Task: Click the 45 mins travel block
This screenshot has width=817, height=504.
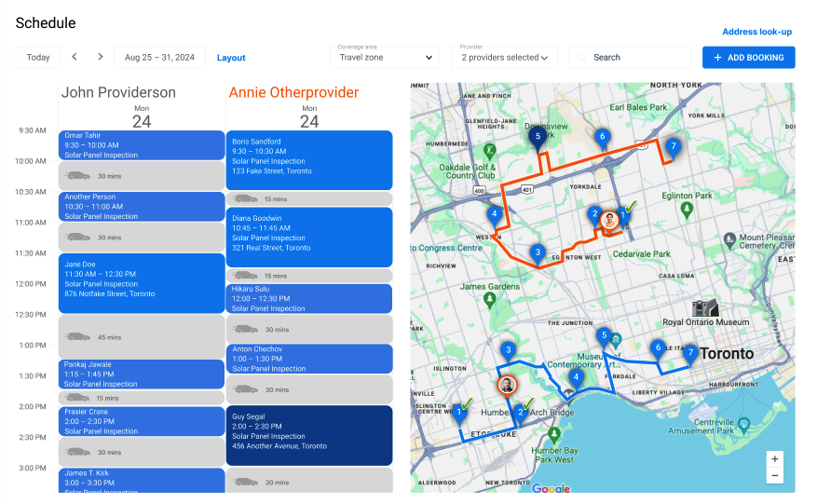Action: [142, 336]
